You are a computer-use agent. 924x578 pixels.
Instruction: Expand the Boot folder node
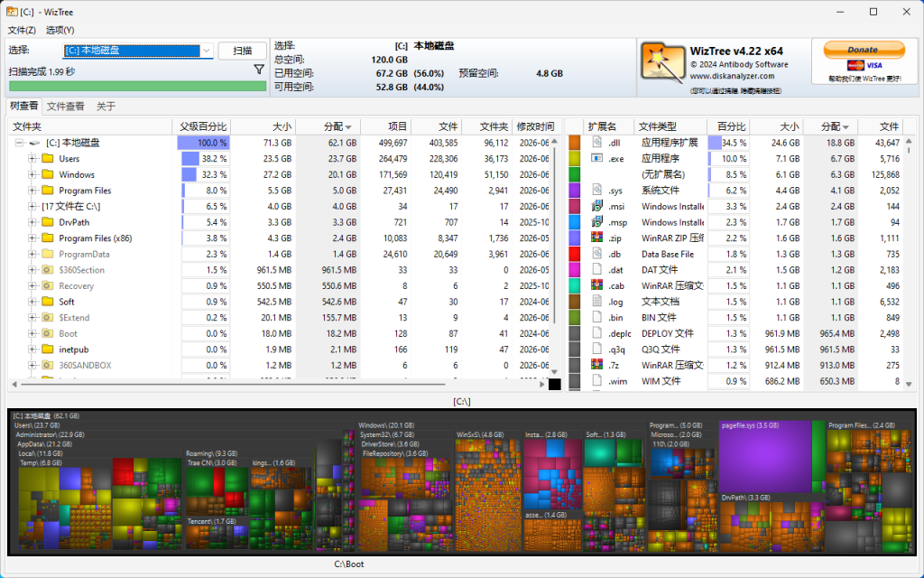tap(32, 334)
